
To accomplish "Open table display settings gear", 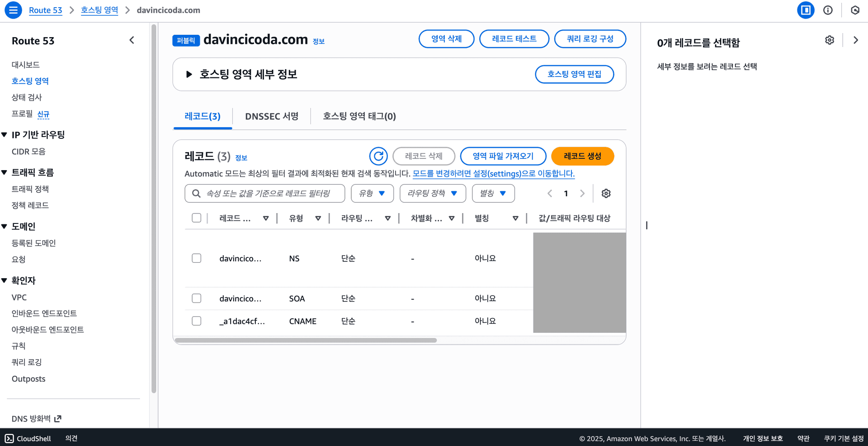I will pos(606,193).
